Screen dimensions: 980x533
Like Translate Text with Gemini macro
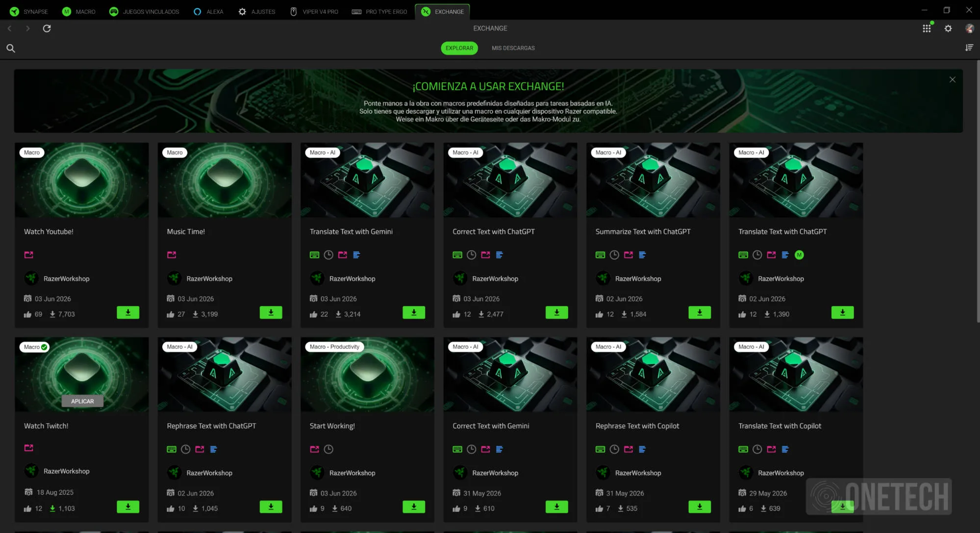313,314
